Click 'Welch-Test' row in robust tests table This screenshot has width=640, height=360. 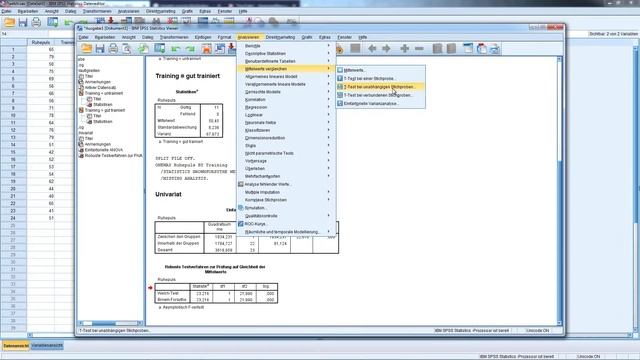click(216, 293)
